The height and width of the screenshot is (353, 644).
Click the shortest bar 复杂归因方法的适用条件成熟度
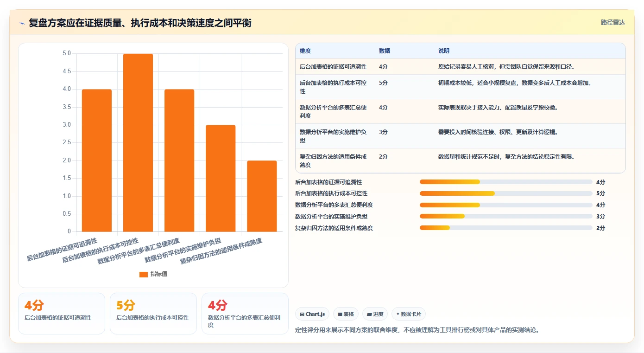click(x=262, y=196)
